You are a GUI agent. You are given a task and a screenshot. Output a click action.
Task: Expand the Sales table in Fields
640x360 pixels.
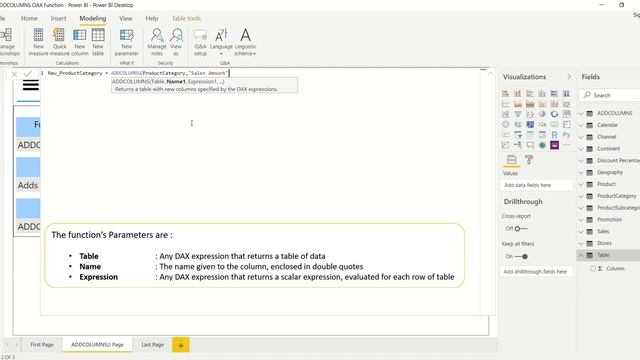581,231
